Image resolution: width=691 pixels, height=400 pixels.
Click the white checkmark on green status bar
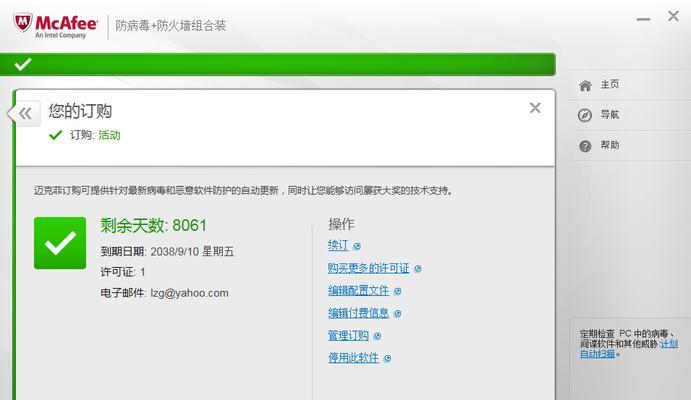pos(22,64)
